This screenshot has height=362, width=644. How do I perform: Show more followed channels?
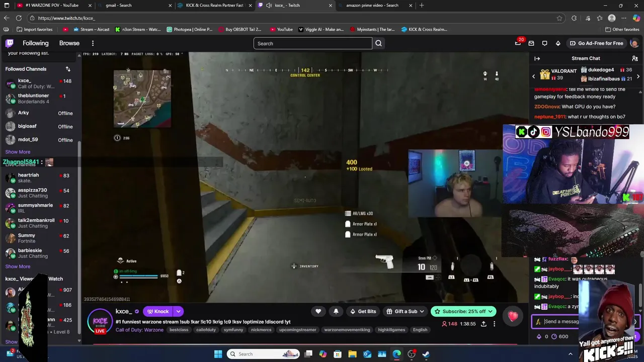[18, 152]
